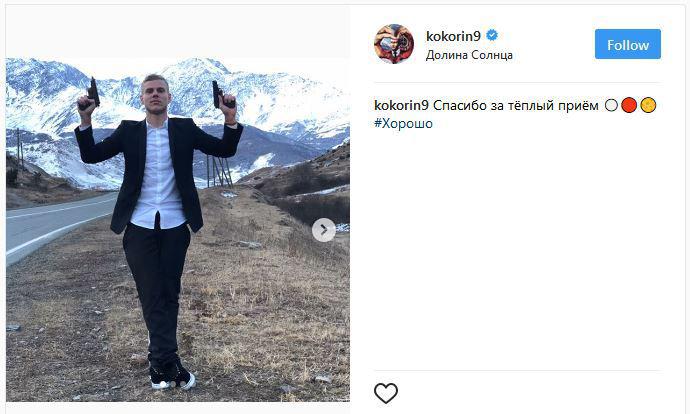Click the red circle emoji in caption

(629, 106)
